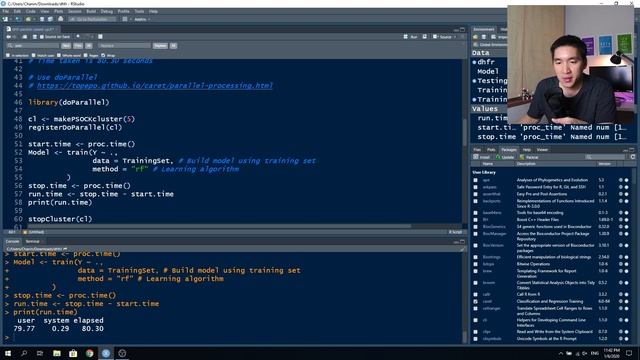The image size is (640, 360).
Task: Open Chrome from the taskbar
Action: [89, 353]
